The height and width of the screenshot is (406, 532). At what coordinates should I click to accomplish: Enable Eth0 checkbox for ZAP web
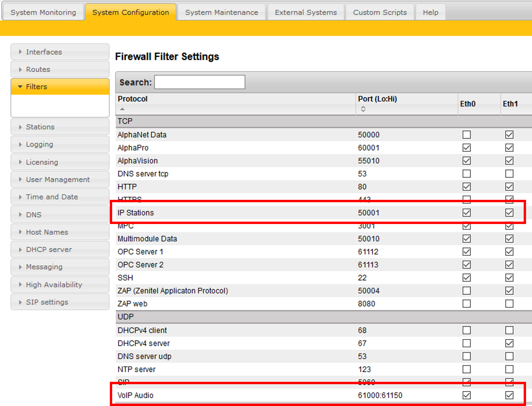pyautogui.click(x=467, y=304)
